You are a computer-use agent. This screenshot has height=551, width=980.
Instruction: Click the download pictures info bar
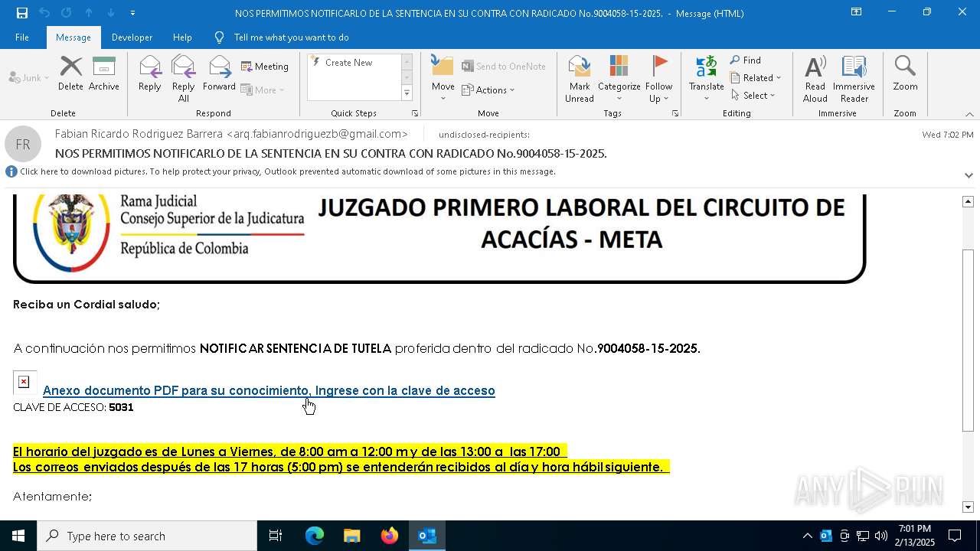(x=288, y=171)
